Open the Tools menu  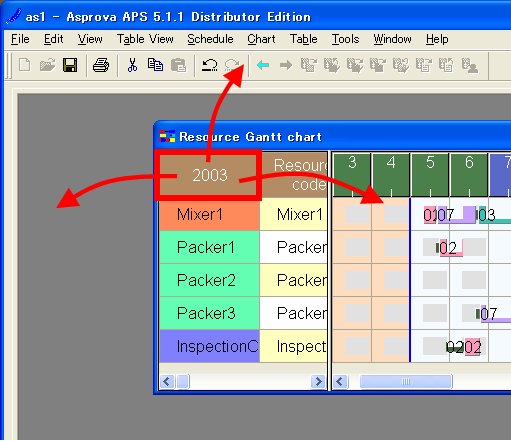(x=345, y=39)
